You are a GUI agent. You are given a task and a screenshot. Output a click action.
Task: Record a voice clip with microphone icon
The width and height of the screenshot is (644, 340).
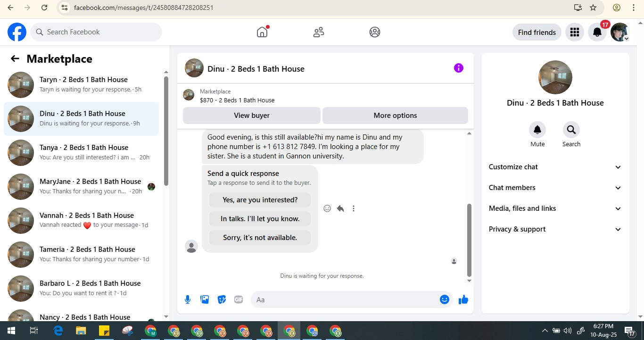188,299
